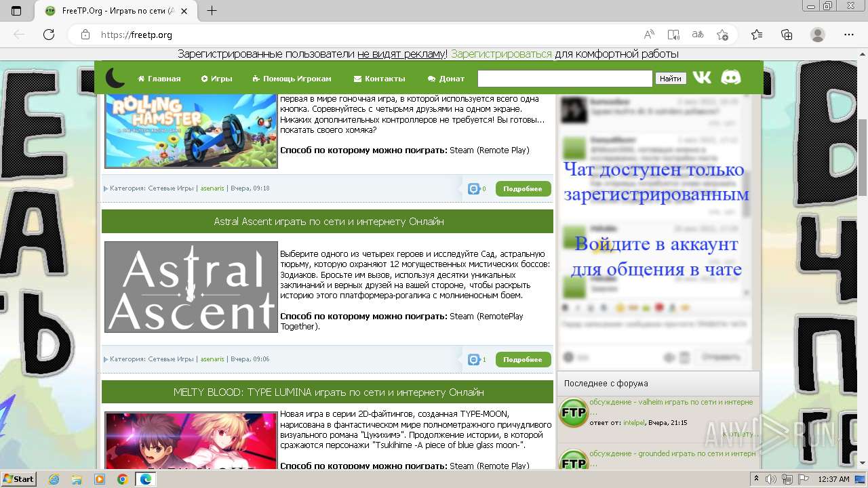The width and height of the screenshot is (868, 488).
Task: Open asenaris author link at 09:06 post
Action: (x=212, y=359)
